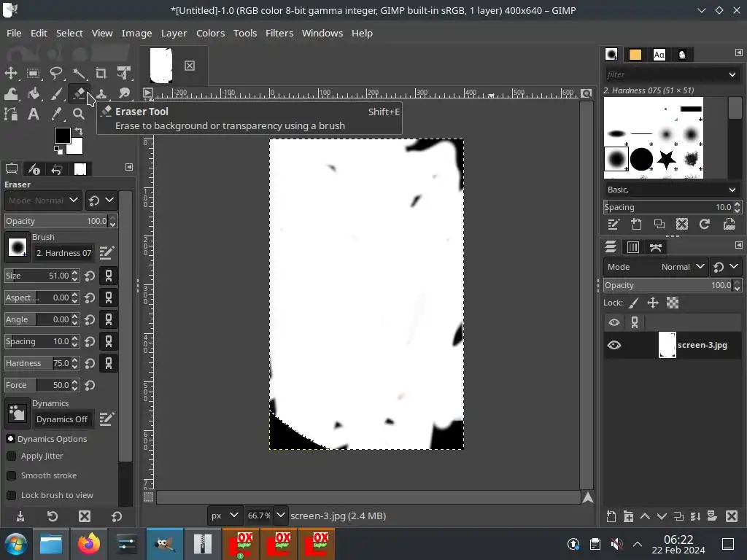Select the Eraser tool in toolbox
This screenshot has width=747, height=560.
[79, 93]
